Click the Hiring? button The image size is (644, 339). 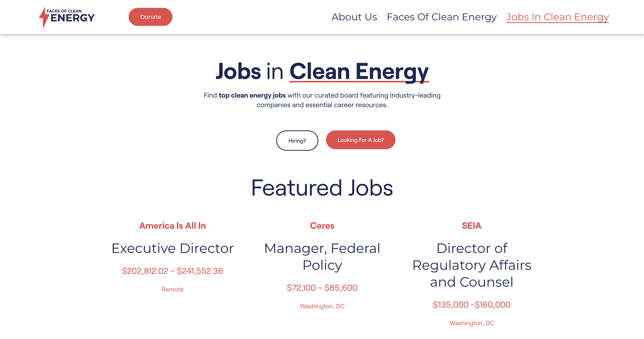click(x=297, y=140)
